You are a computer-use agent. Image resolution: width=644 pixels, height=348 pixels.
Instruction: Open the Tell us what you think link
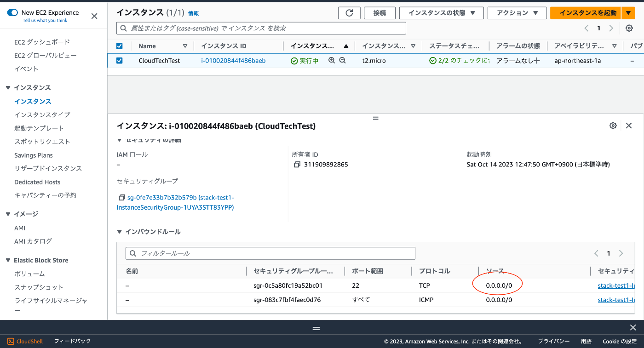tap(45, 20)
